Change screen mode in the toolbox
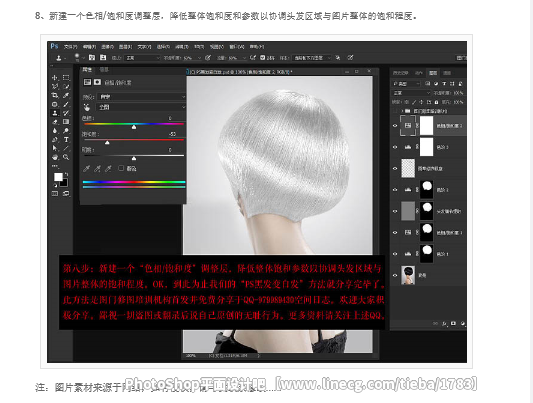The height and width of the screenshot is (403, 533). click(66, 194)
